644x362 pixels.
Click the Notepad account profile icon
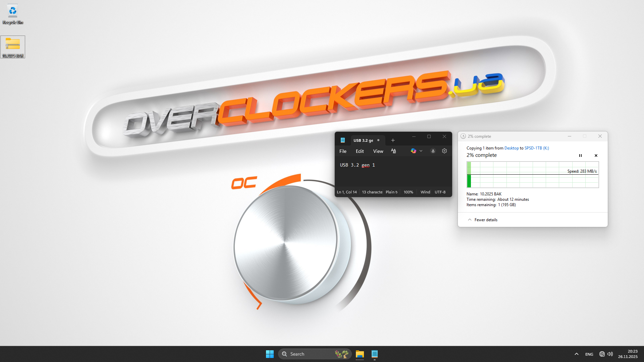pyautogui.click(x=433, y=151)
